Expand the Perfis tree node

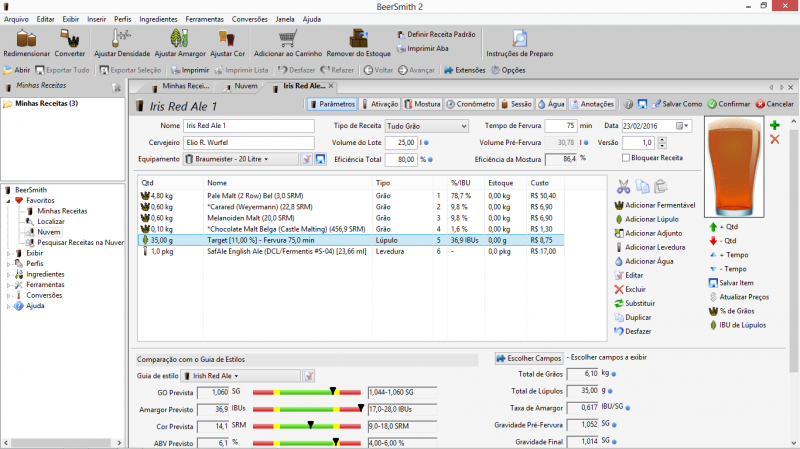(x=8, y=264)
